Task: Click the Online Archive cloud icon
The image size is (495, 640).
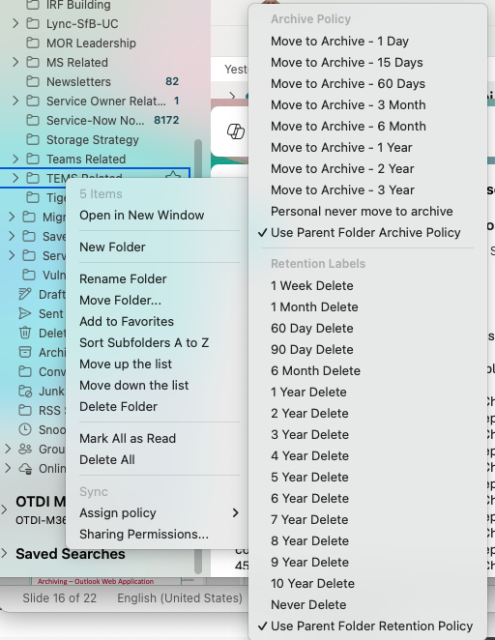Action: tap(25, 468)
